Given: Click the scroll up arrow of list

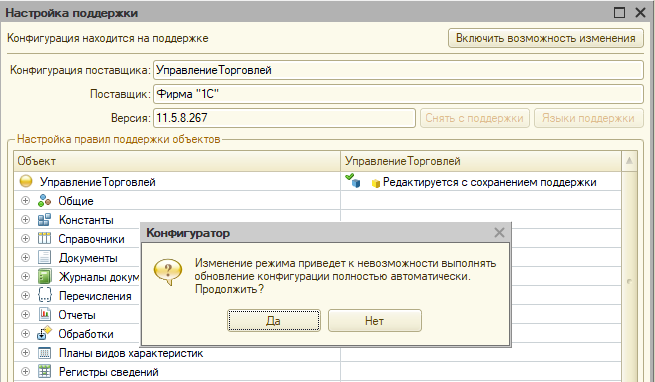Looking at the screenshot, I should (629, 161).
